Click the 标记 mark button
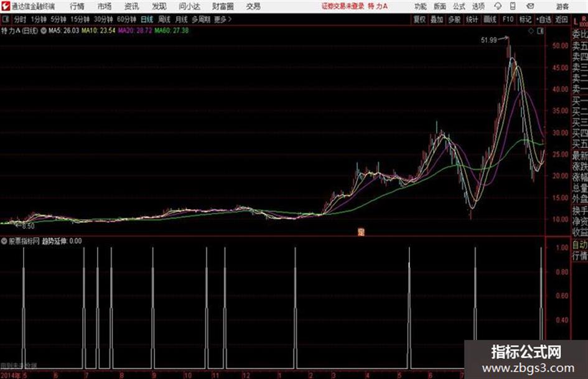This screenshot has width=588, height=379. [525, 19]
